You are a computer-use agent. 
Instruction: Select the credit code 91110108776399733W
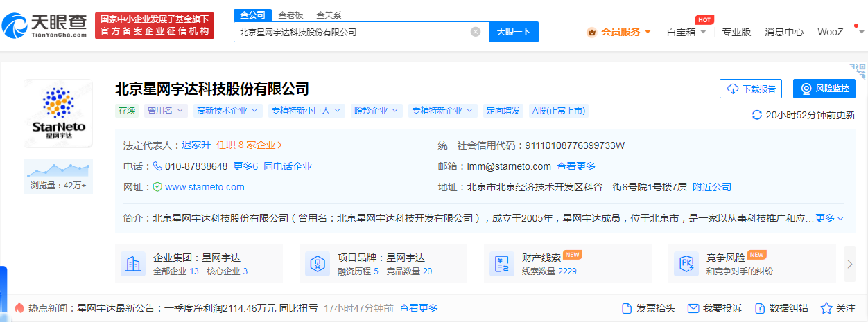[575, 145]
